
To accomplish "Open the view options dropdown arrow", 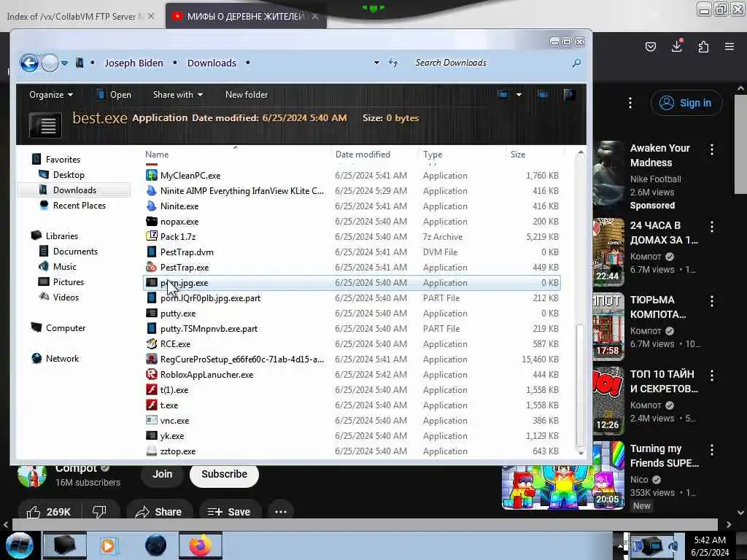I will 519,95.
